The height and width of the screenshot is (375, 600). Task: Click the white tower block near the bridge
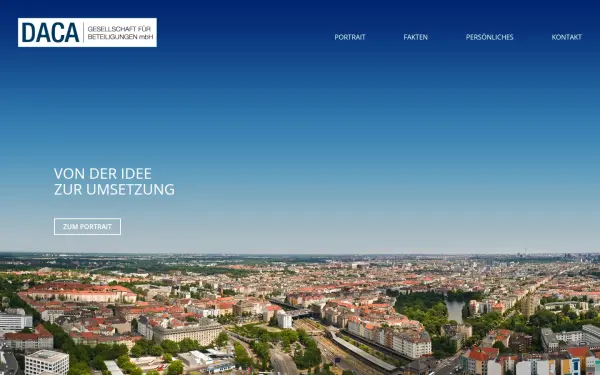284,320
